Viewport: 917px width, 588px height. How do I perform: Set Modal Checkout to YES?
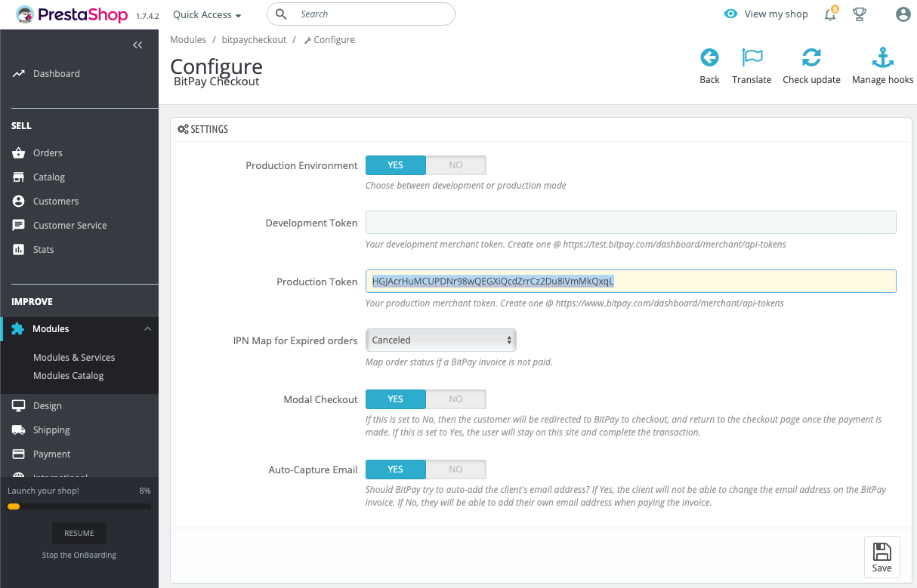tap(396, 399)
